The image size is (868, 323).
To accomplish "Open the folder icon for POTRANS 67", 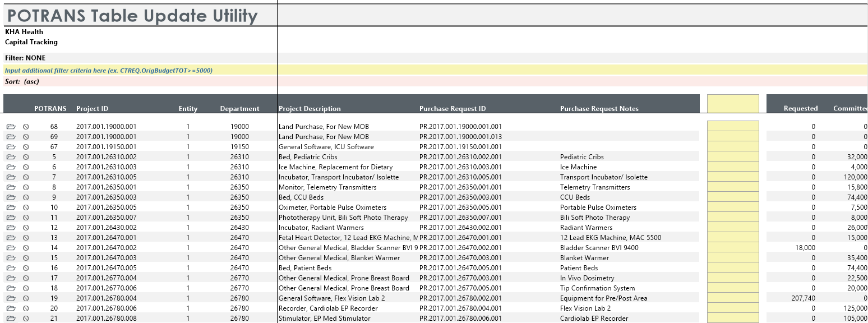I will [x=11, y=147].
